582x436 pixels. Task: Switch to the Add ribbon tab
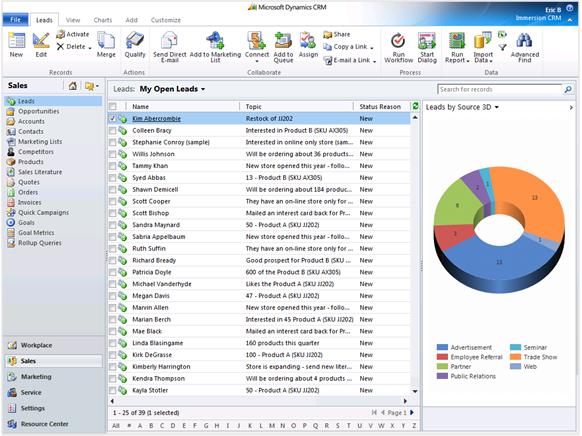coord(131,20)
